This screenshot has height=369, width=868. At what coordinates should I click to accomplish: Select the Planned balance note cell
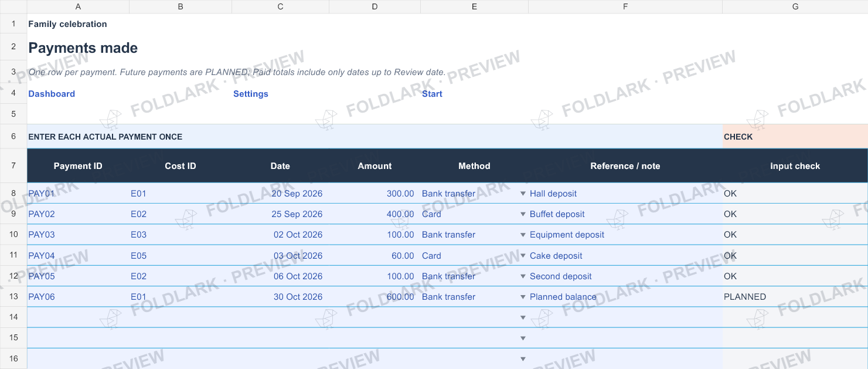click(625, 297)
